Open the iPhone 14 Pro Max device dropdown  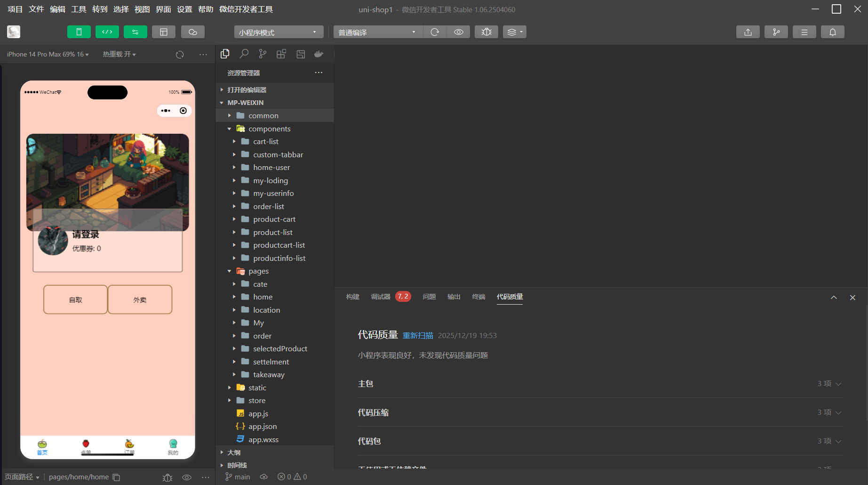tap(48, 54)
